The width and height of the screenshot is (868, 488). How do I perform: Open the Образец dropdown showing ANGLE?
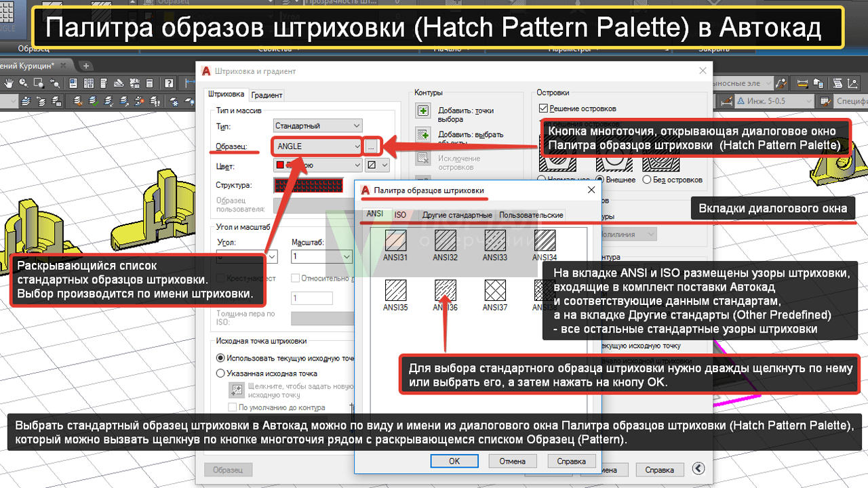[x=318, y=146]
